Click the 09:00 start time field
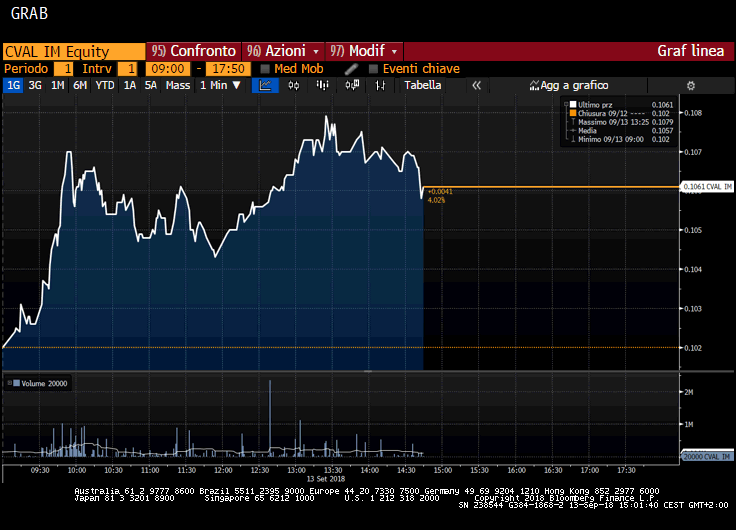Viewport: 736px width, 530px height. [166, 69]
